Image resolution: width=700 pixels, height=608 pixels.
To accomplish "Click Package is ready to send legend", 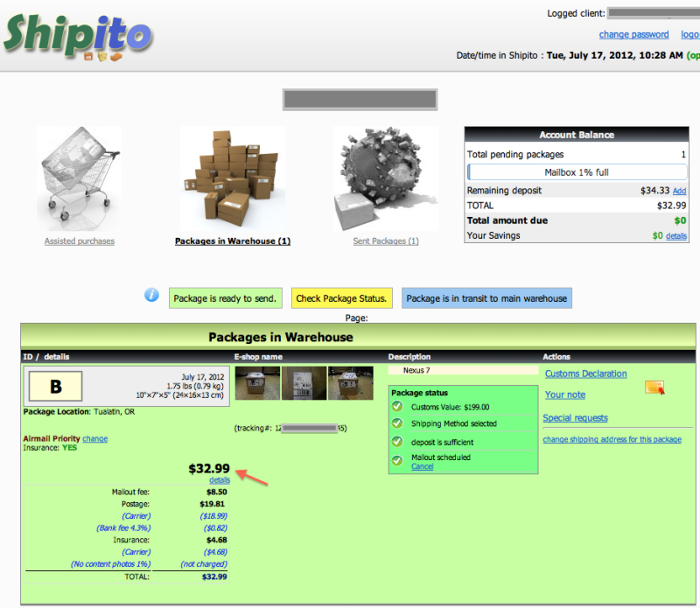I will tap(226, 298).
